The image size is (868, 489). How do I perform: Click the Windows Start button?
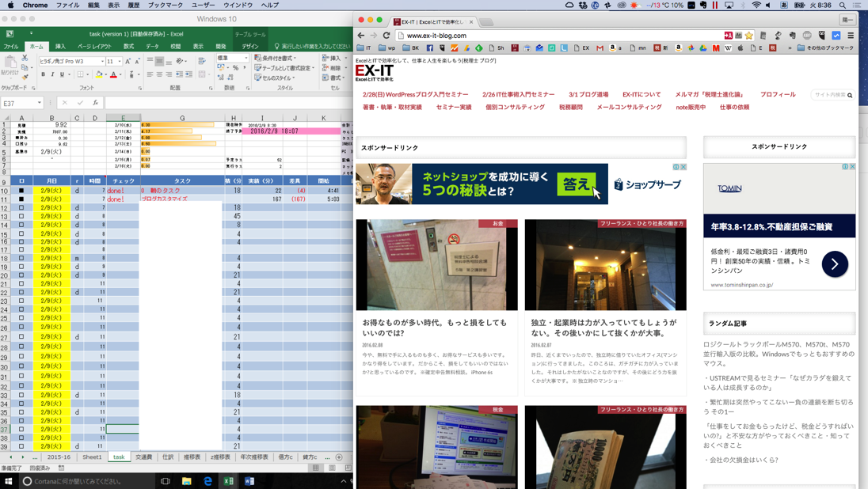[8, 481]
